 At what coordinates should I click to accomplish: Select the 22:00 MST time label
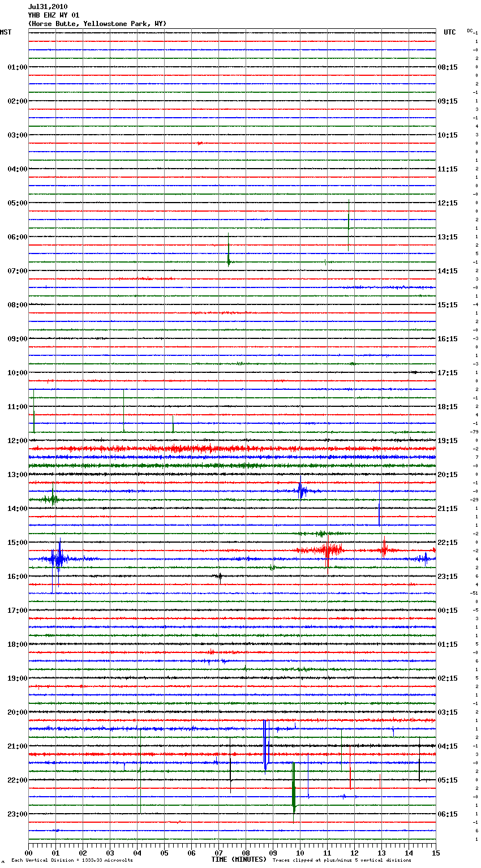[17, 780]
